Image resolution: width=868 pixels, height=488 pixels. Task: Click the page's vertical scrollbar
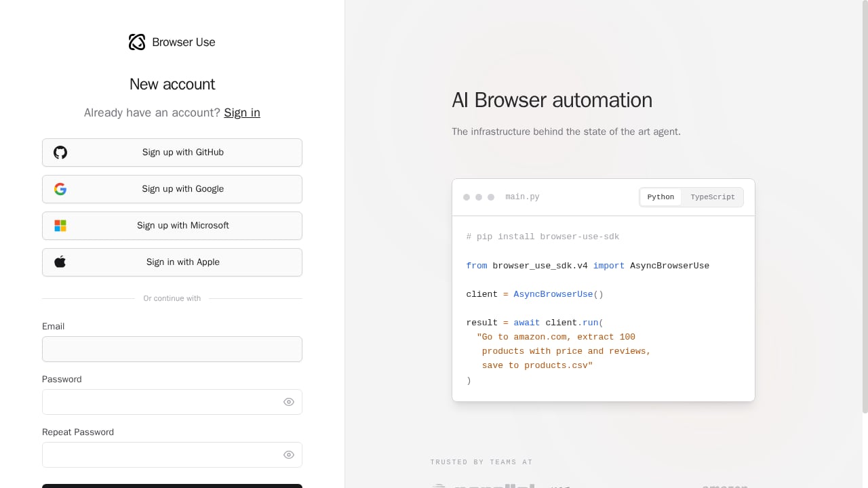pos(865,207)
